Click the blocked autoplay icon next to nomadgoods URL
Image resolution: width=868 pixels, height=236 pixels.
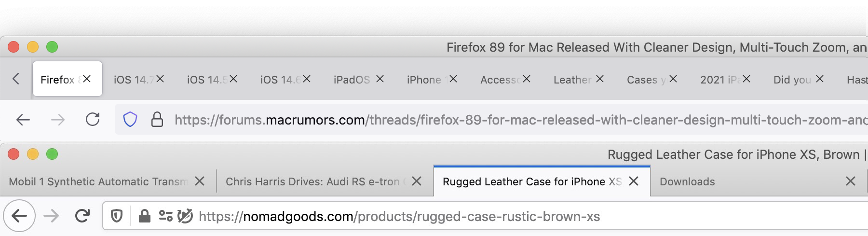185,216
